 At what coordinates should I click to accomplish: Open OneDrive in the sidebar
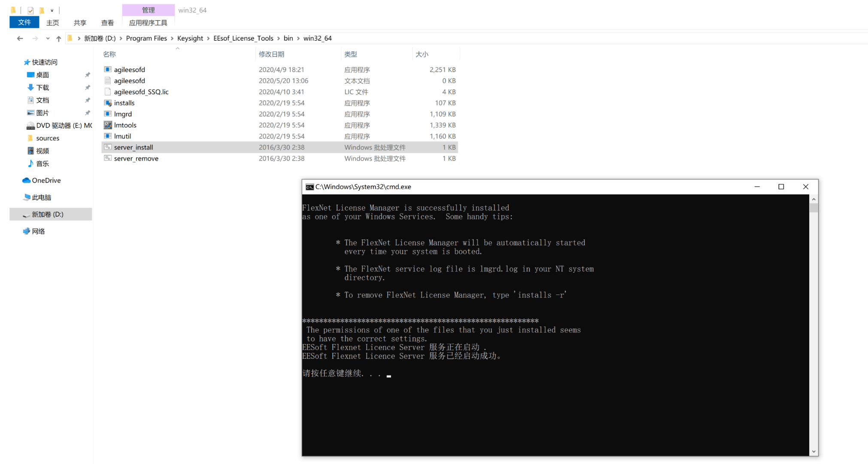pos(46,180)
